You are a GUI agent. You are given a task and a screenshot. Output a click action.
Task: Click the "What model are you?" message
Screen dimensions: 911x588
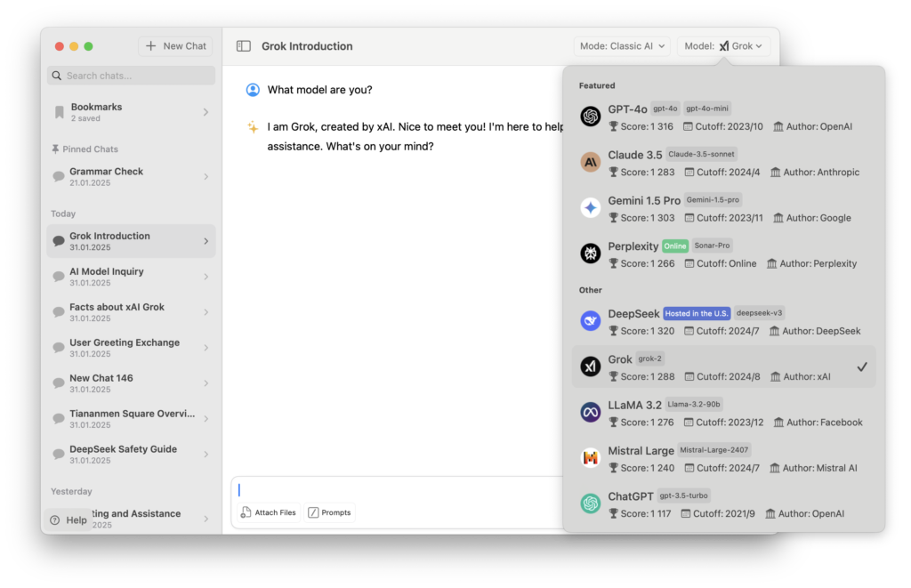(x=319, y=90)
